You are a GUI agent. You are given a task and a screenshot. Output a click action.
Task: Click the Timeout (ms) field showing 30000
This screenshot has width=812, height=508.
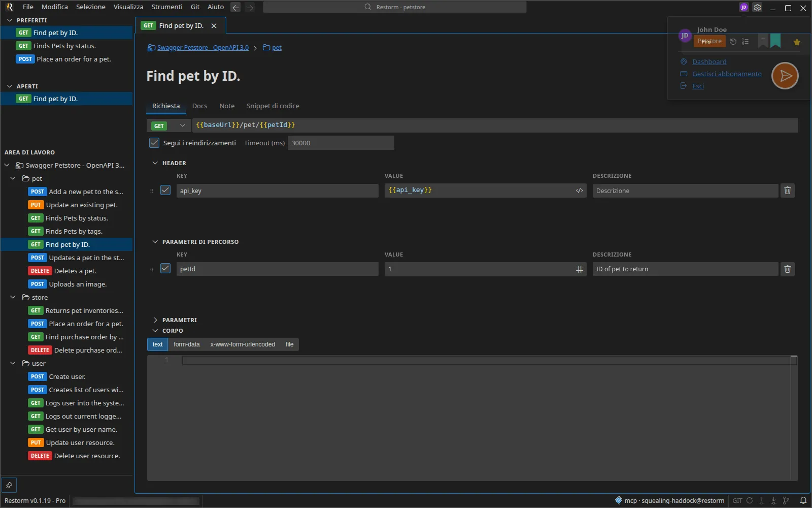(341, 143)
